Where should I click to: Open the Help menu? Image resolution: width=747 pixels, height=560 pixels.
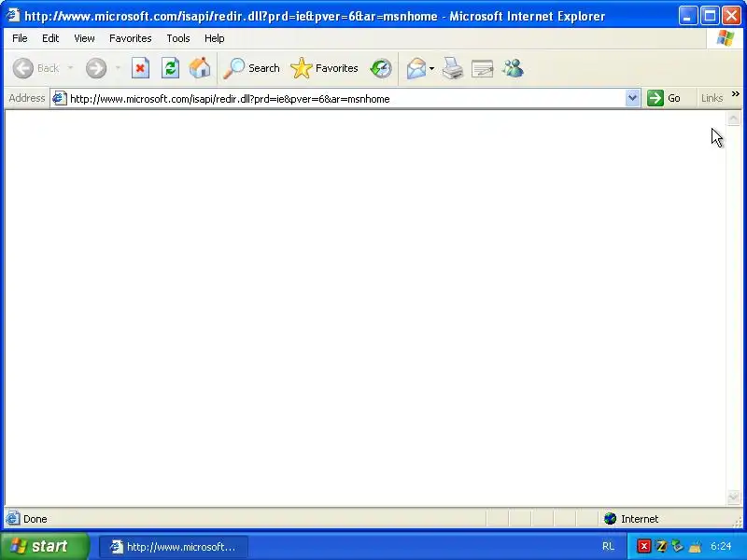click(x=215, y=38)
